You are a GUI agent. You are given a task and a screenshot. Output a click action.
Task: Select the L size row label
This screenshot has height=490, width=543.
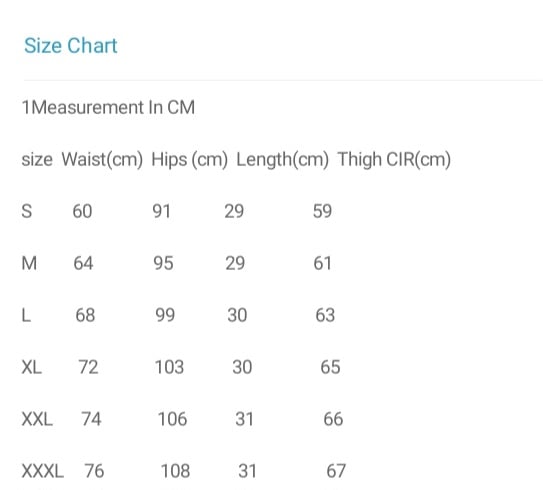click(x=26, y=315)
